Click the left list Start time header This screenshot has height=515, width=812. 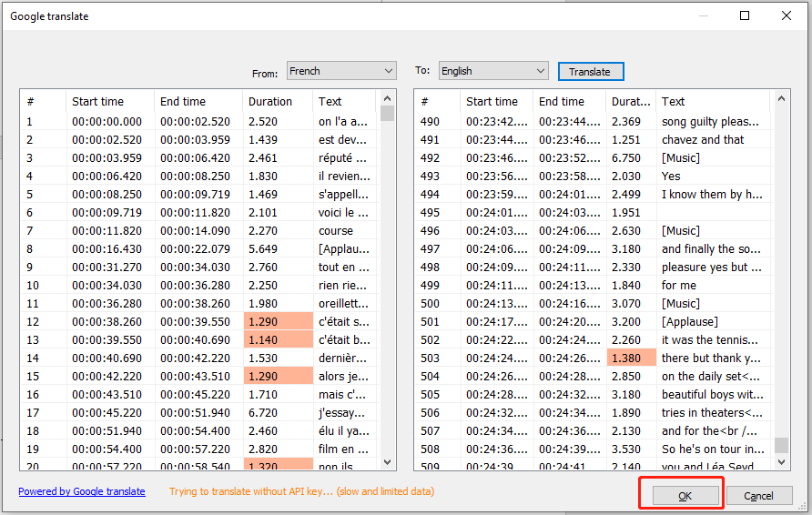click(110, 101)
